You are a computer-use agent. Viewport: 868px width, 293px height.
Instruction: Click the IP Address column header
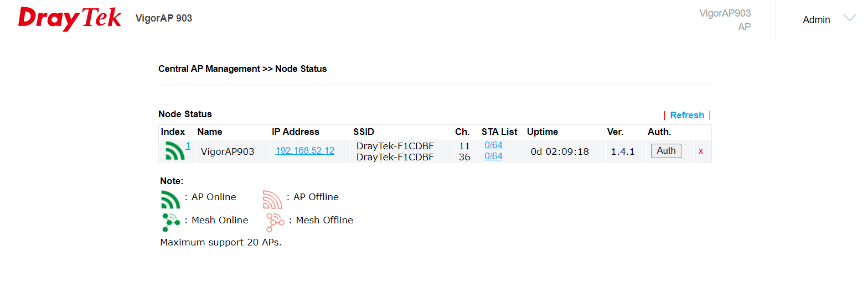(x=296, y=132)
